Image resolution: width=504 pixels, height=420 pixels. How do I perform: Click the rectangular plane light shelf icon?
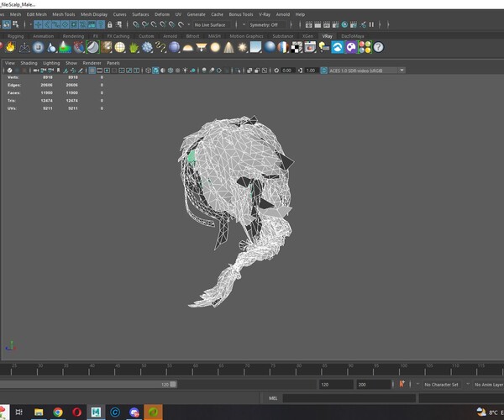pos(256,47)
